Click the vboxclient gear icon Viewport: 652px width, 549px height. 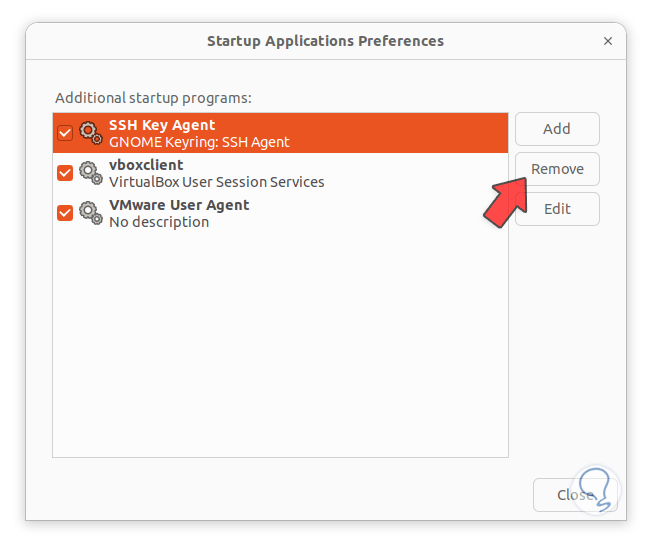click(90, 173)
